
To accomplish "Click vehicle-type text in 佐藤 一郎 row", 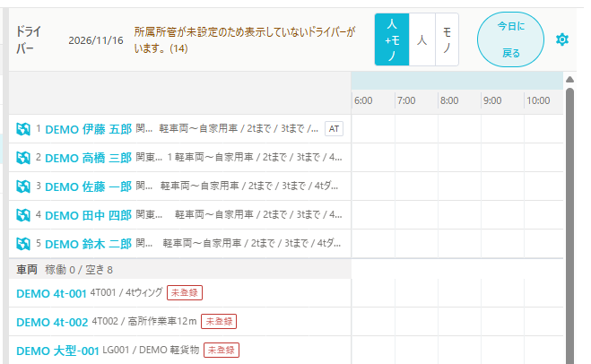I will tap(249, 186).
